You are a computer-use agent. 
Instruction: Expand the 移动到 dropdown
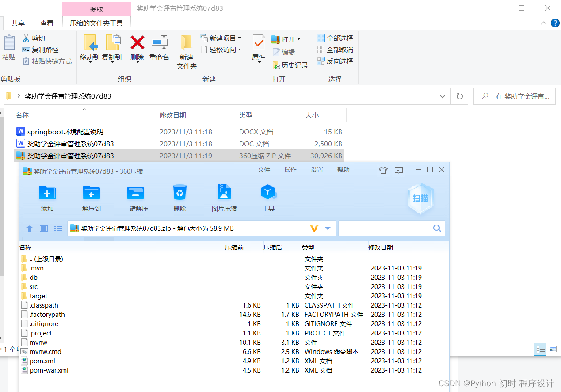90,62
